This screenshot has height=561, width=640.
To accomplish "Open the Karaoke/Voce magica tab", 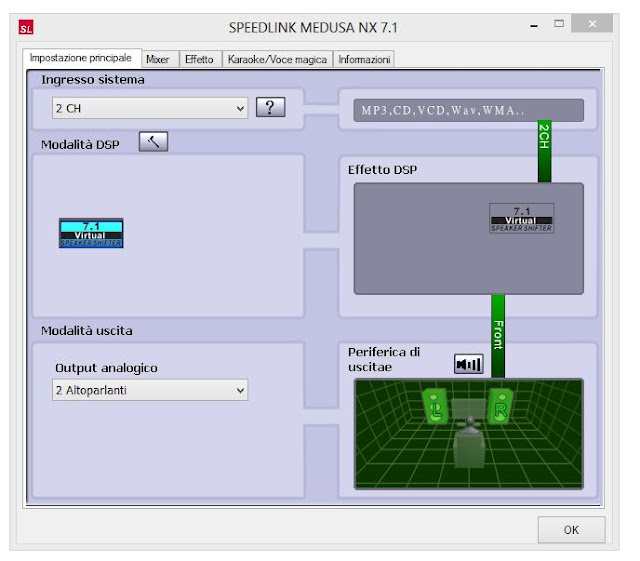I will click(278, 59).
